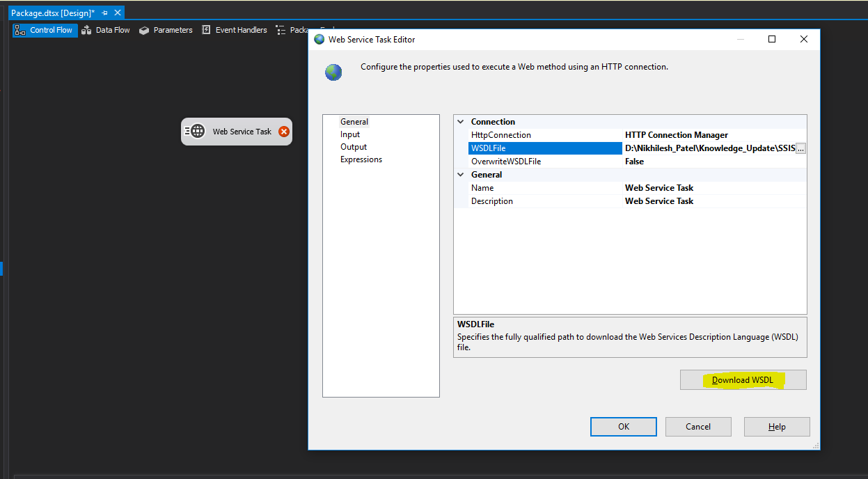Collapse the General property category
This screenshot has width=868, height=479.
point(460,175)
